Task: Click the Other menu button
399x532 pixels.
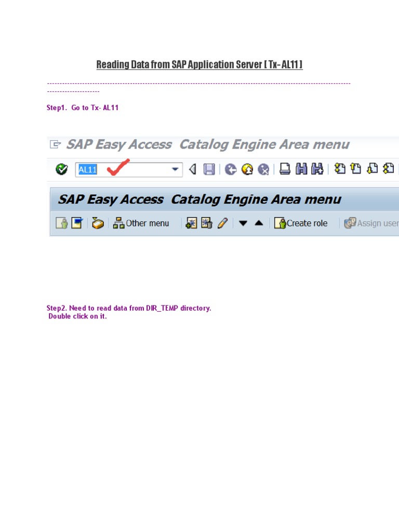Action: 141,223
